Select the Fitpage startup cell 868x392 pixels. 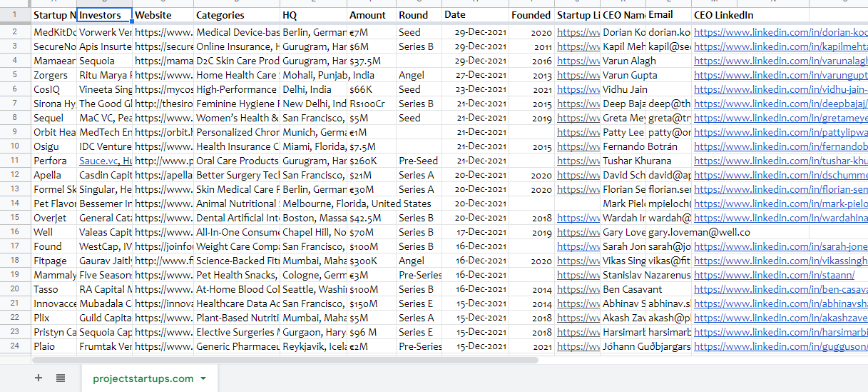[x=54, y=261]
